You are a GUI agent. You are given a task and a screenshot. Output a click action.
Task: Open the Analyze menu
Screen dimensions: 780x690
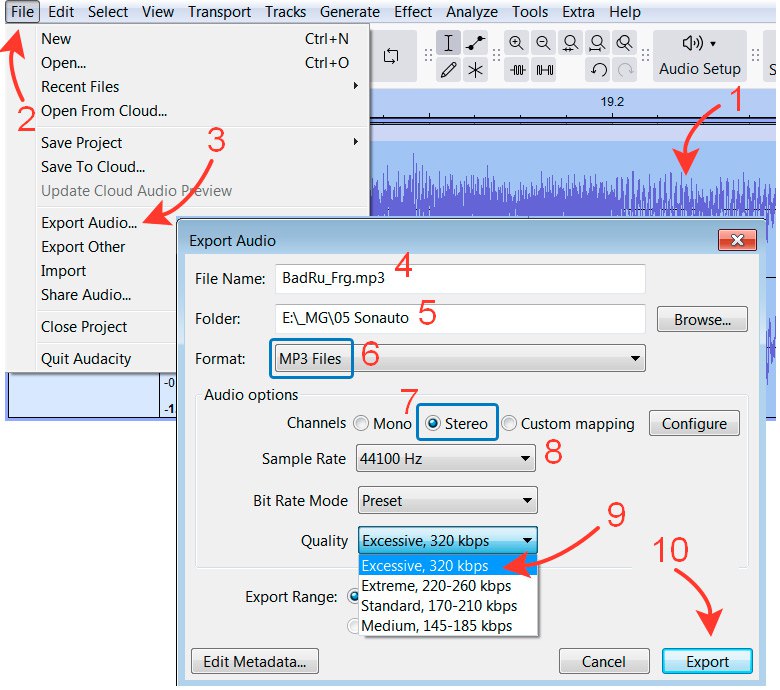click(472, 11)
